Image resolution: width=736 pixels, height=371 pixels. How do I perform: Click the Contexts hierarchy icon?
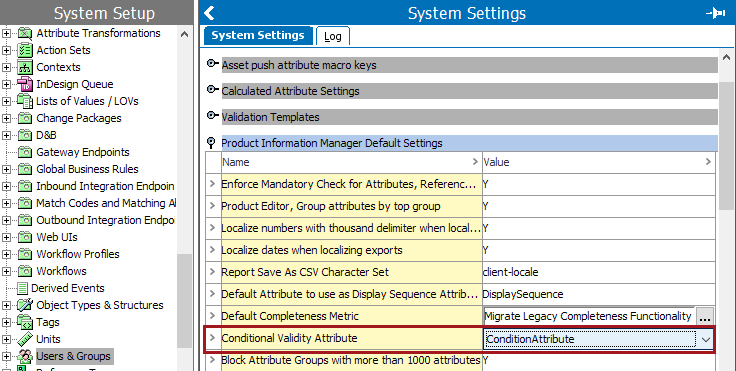point(25,67)
